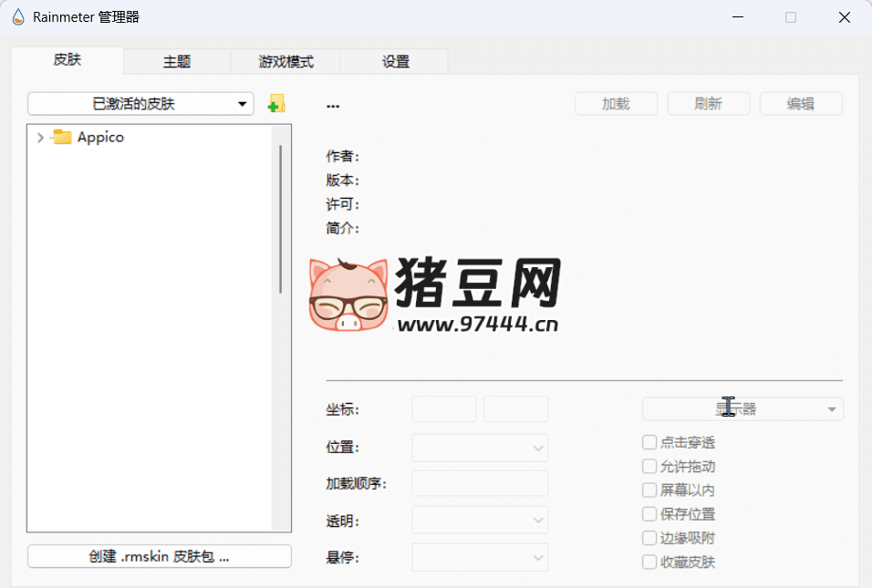Go to the 设置 settings tab
Image resolution: width=872 pixels, height=588 pixels.
tap(394, 60)
